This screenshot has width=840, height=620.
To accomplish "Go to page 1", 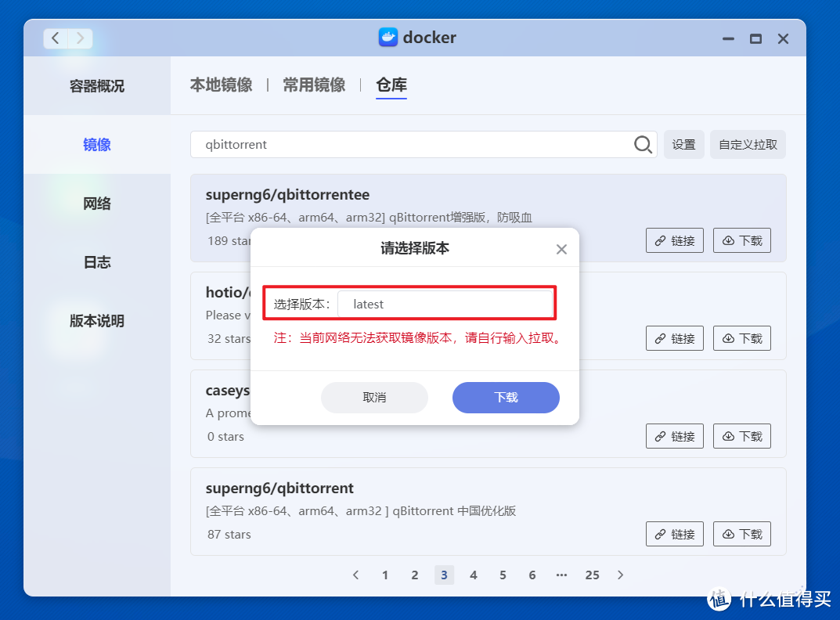I will coord(384,575).
